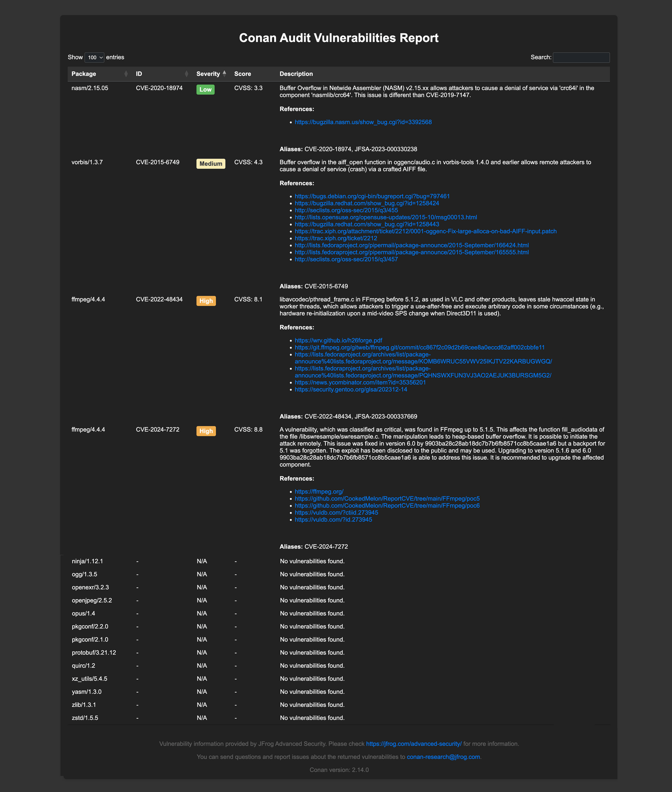The width and height of the screenshot is (672, 792).
Task: Open bugzilla.redhat.com bug 1258443 link
Action: (x=367, y=224)
